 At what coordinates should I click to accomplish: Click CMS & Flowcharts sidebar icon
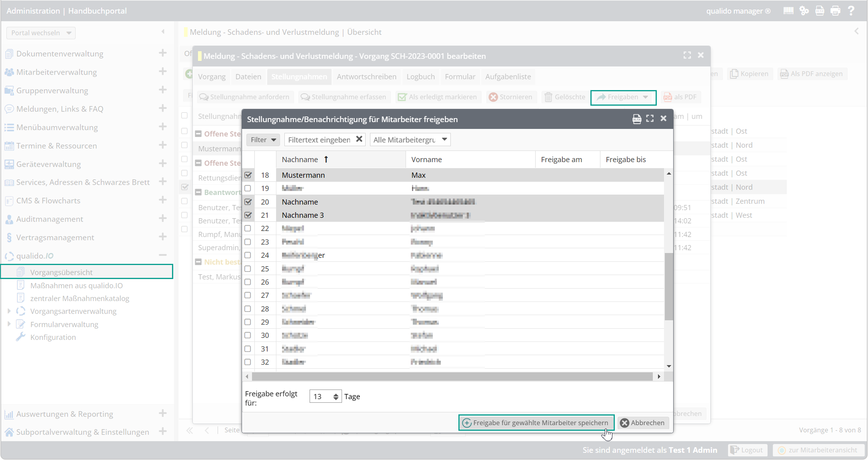[9, 201]
